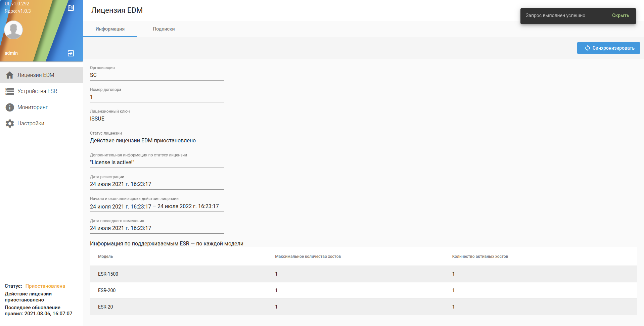Switch interface language with the En icon
The width and height of the screenshot is (644, 326).
click(71, 8)
